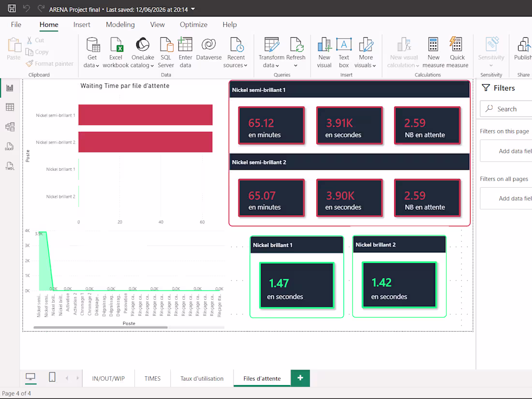The height and width of the screenshot is (399, 532).
Task: Click the 65.12 en minutes card
Action: (x=271, y=126)
